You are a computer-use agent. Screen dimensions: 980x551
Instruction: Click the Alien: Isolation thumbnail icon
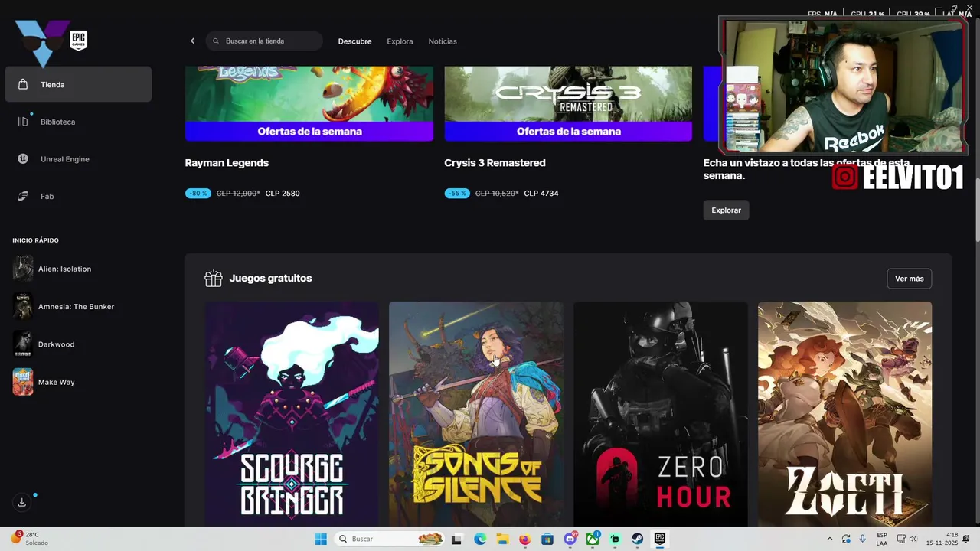pos(23,269)
